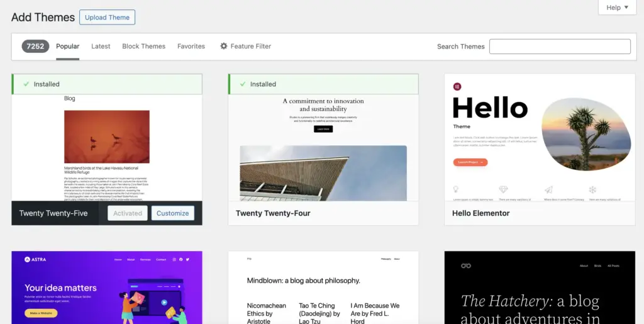Open the Hello Elementor theme preview
This screenshot has width=644, height=324.
point(540,138)
